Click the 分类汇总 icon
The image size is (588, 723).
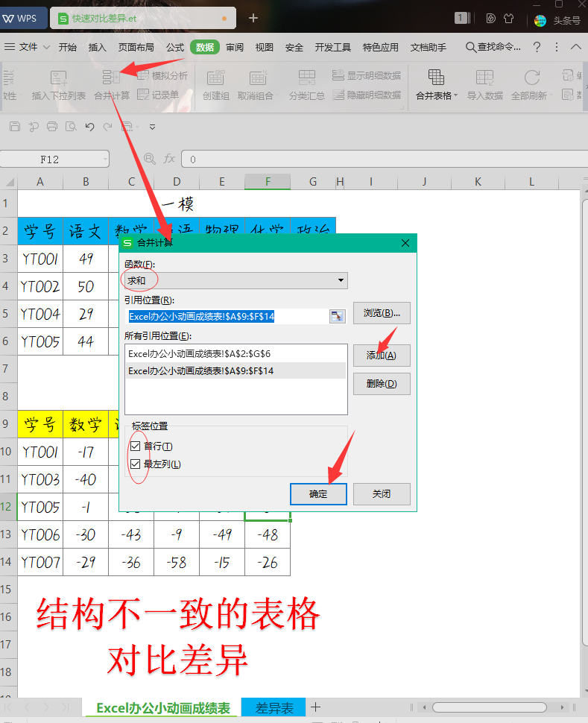307,78
